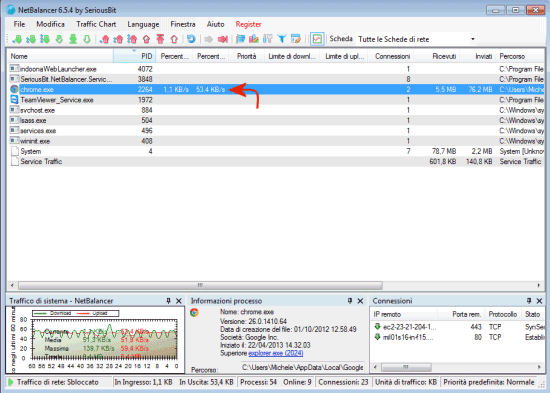This screenshot has width=550, height=393.
Task: Open the explorer.exe (2024) parent process link
Action: point(276,353)
